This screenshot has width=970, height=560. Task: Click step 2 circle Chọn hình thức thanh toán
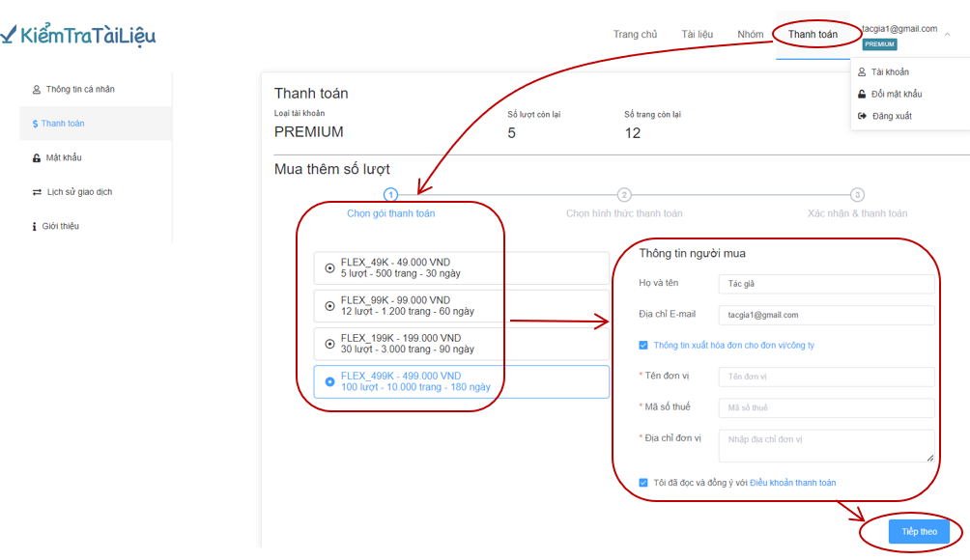[x=624, y=195]
